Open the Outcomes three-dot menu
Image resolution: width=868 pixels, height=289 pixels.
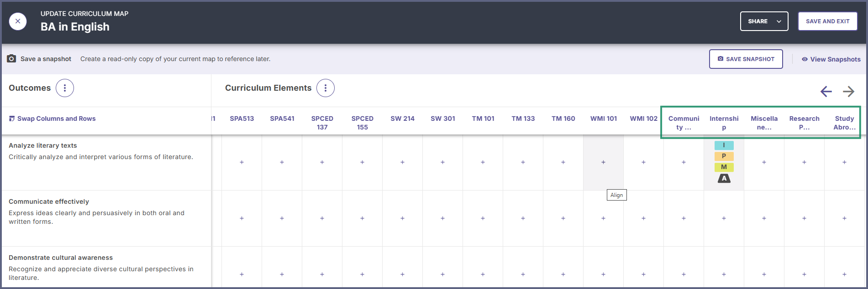coord(65,88)
